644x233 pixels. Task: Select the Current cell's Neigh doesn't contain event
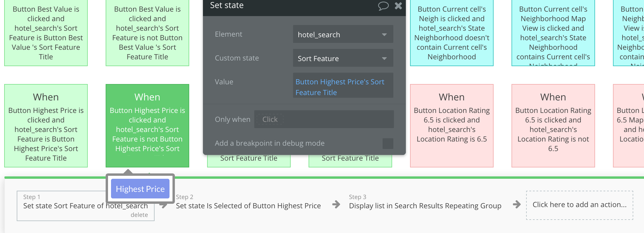coord(452,33)
